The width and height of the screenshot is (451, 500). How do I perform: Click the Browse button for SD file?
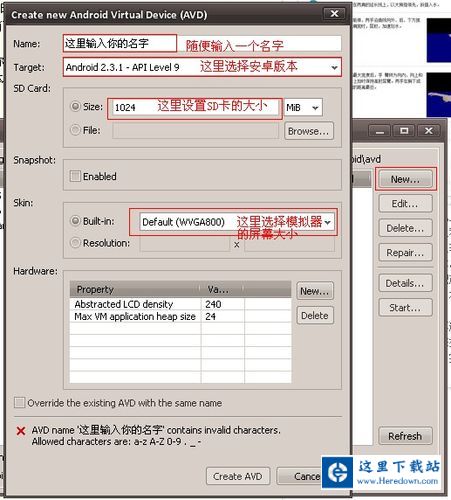pyautogui.click(x=309, y=131)
